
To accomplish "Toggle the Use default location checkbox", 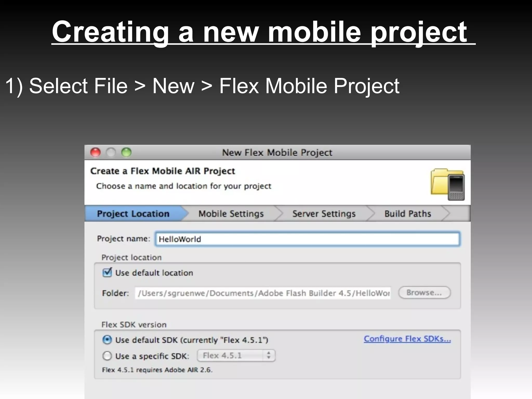I will tap(107, 272).
